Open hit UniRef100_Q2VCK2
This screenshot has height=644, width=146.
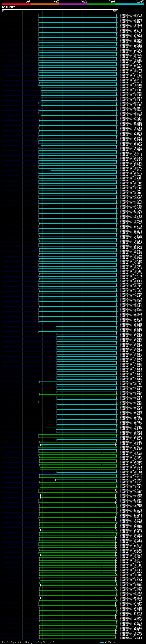tap(131, 45)
